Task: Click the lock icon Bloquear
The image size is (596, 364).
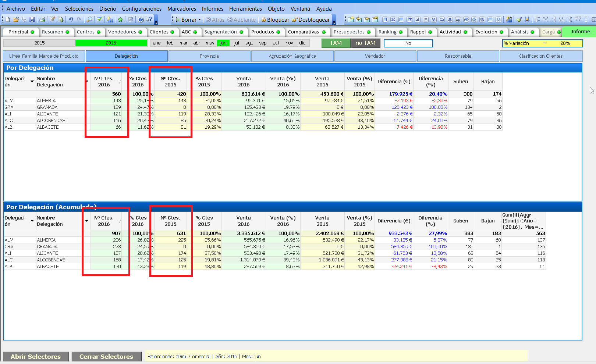Action: click(275, 20)
